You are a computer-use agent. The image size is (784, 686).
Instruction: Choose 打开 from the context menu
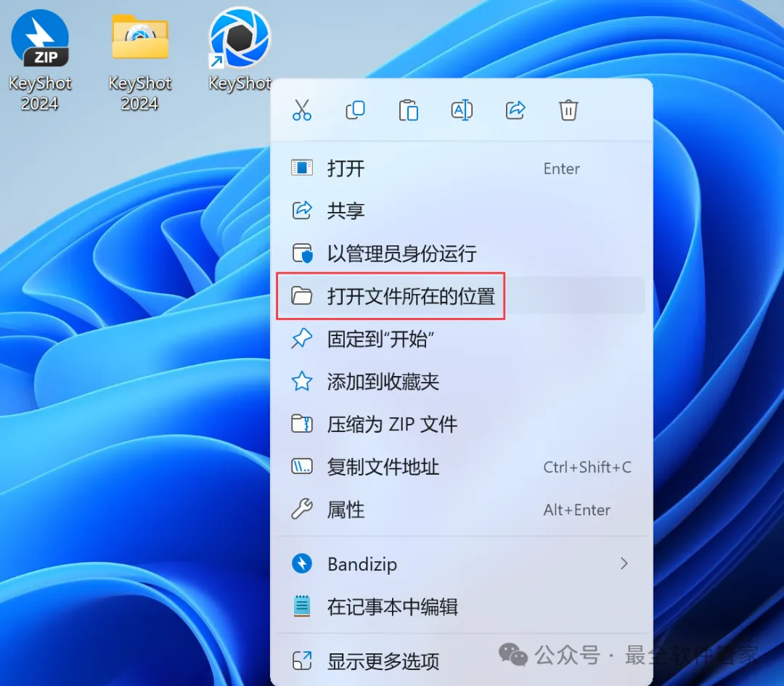pyautogui.click(x=461, y=168)
